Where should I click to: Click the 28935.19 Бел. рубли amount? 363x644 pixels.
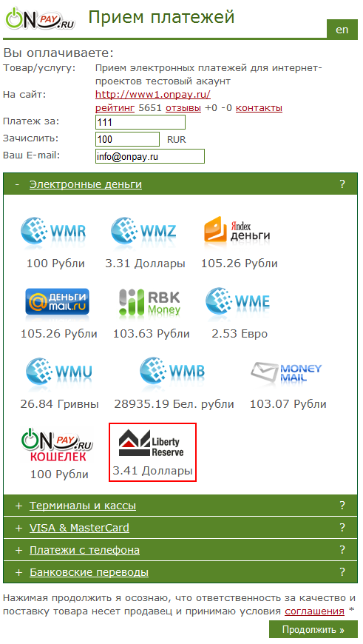174,404
